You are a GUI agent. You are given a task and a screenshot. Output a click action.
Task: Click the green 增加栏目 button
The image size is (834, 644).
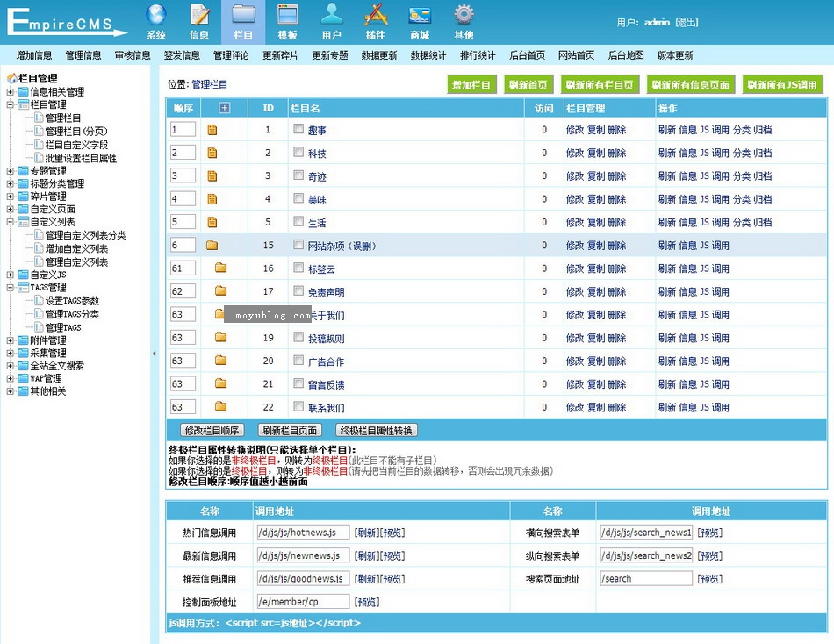click(471, 84)
